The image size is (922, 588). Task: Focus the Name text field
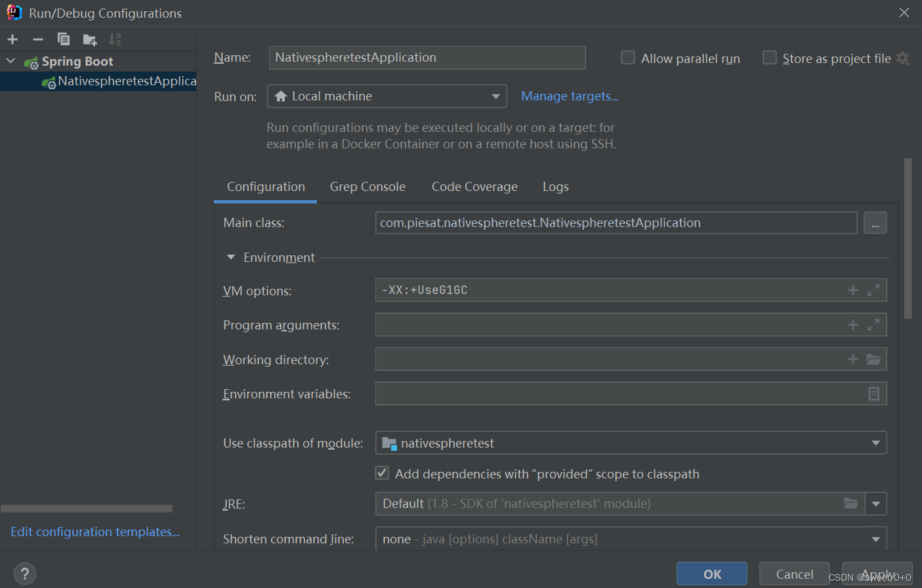click(x=427, y=58)
